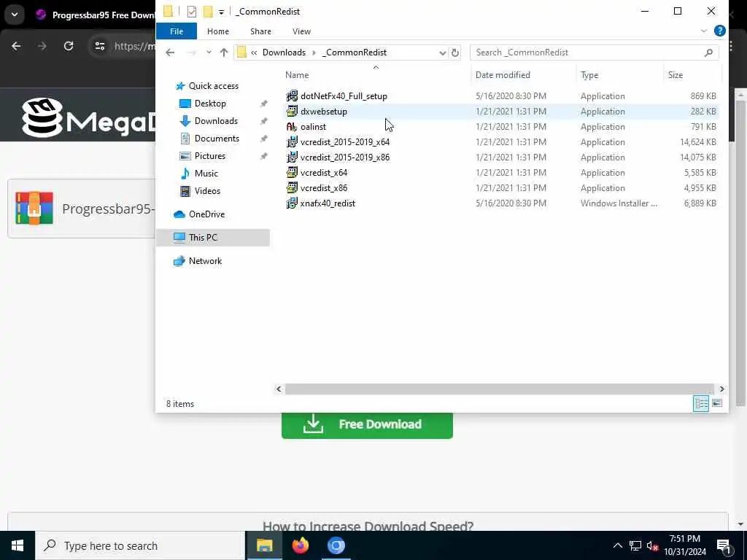
Task: Refresh the _CommonRedist folder view
Action: [455, 52]
